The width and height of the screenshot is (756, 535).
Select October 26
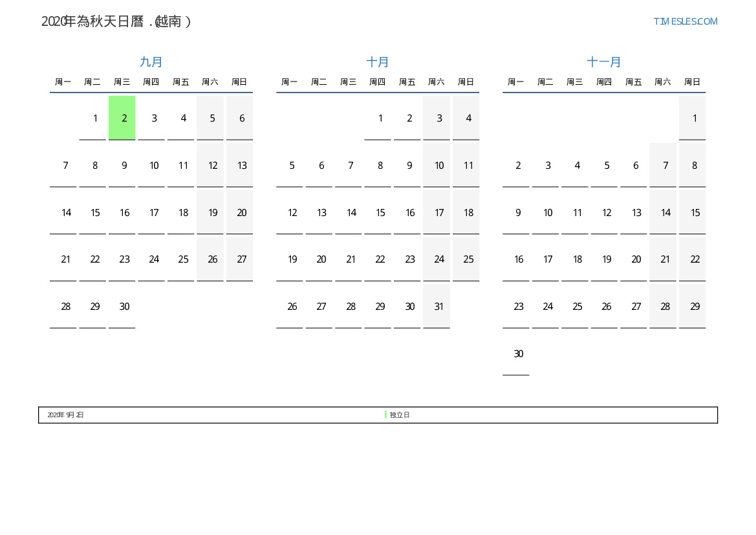coord(289,307)
